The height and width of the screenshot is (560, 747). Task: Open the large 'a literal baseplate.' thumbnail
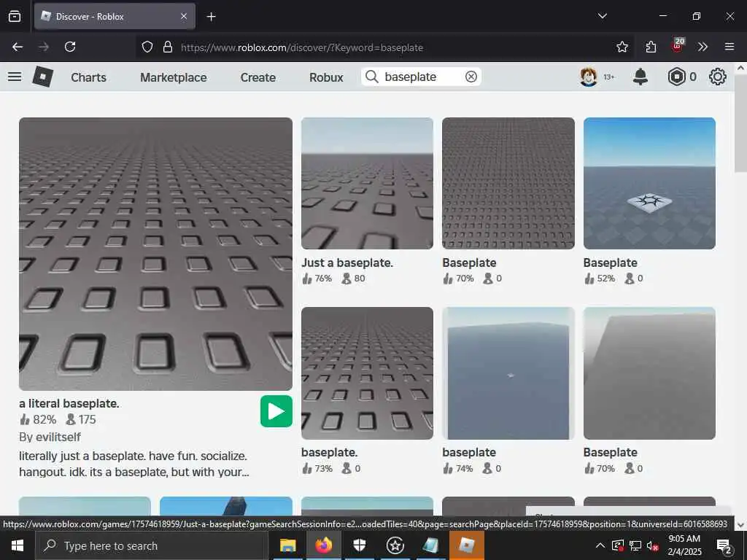tap(156, 254)
